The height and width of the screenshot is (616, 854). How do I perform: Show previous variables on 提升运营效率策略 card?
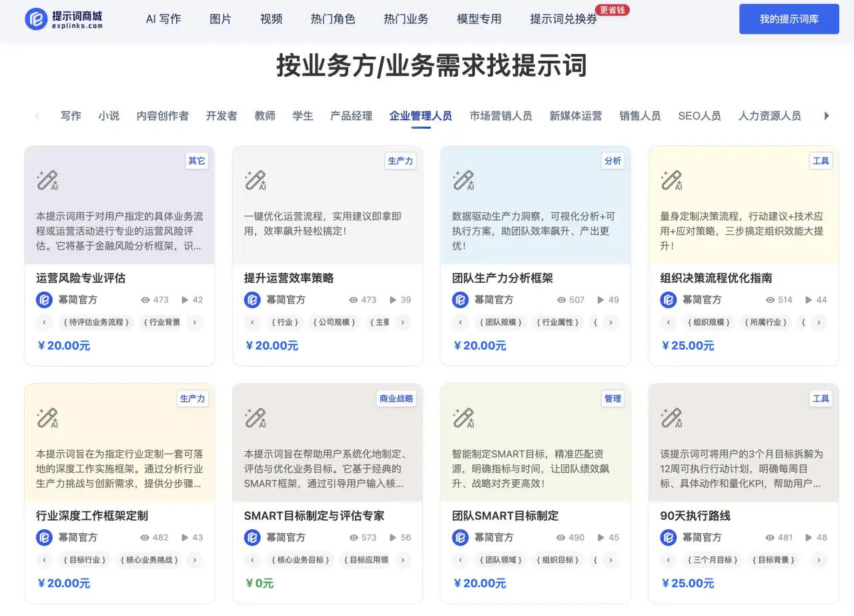point(252,322)
